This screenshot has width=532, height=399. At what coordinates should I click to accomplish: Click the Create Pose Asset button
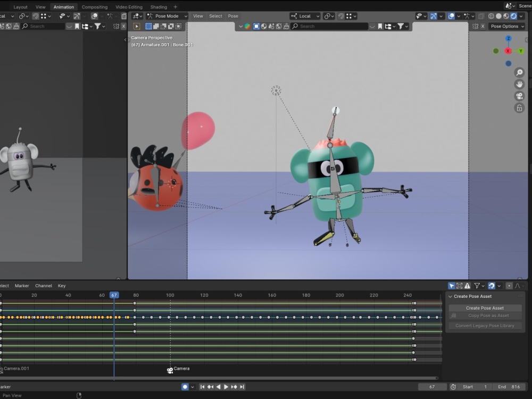pos(485,307)
